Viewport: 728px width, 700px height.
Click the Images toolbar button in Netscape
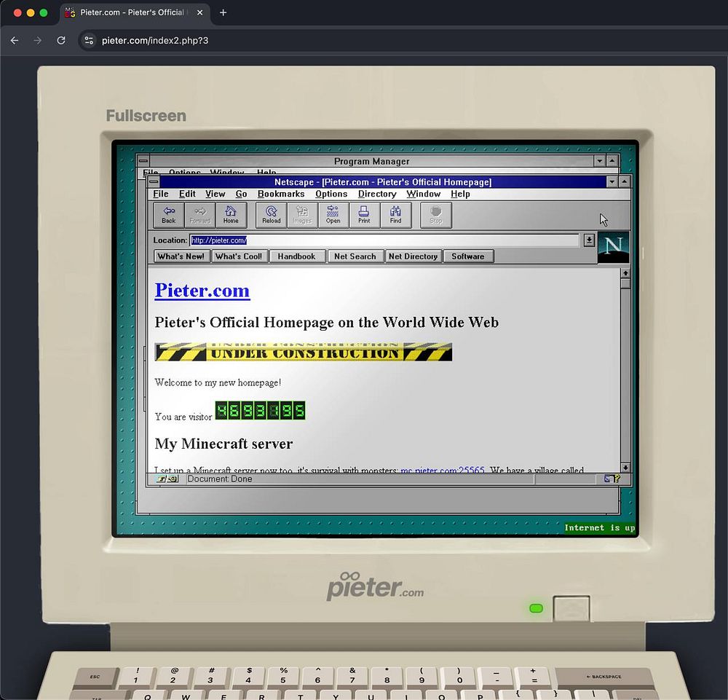click(x=302, y=215)
